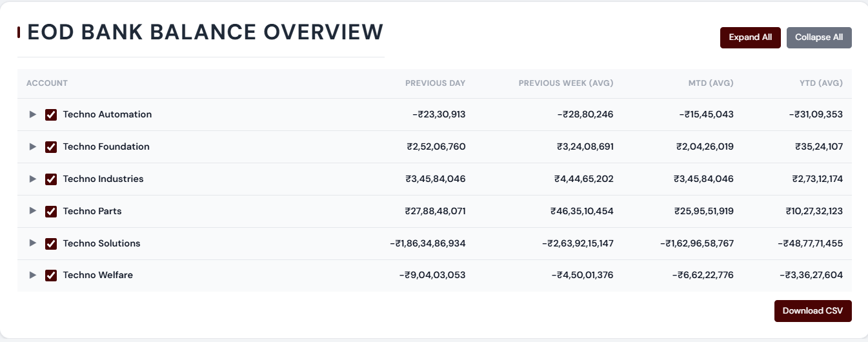Toggle the Techno Solutions checkbox
This screenshot has width=868, height=342.
coord(51,243)
